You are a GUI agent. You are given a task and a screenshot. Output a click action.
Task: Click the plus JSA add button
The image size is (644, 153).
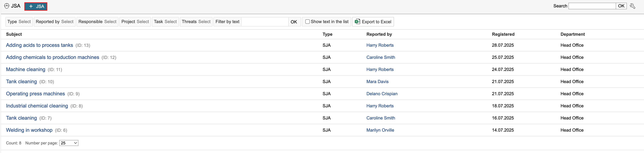[x=36, y=6]
